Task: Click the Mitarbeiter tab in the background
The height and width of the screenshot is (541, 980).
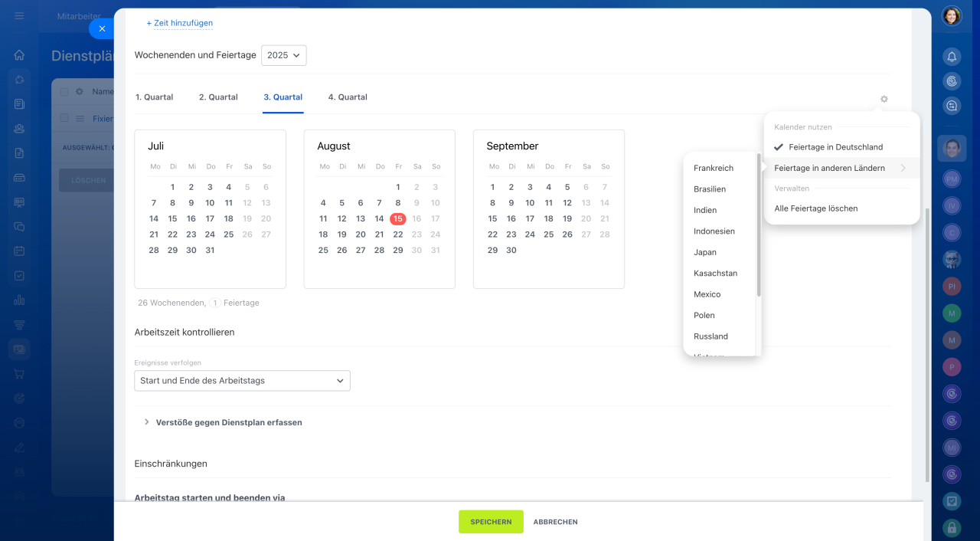Action: point(79,16)
